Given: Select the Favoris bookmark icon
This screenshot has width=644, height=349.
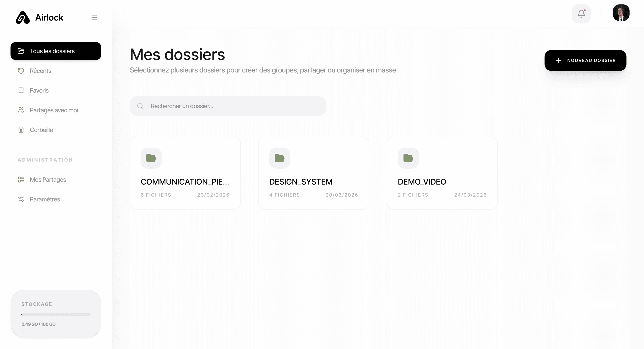Looking at the screenshot, I should click(x=21, y=90).
